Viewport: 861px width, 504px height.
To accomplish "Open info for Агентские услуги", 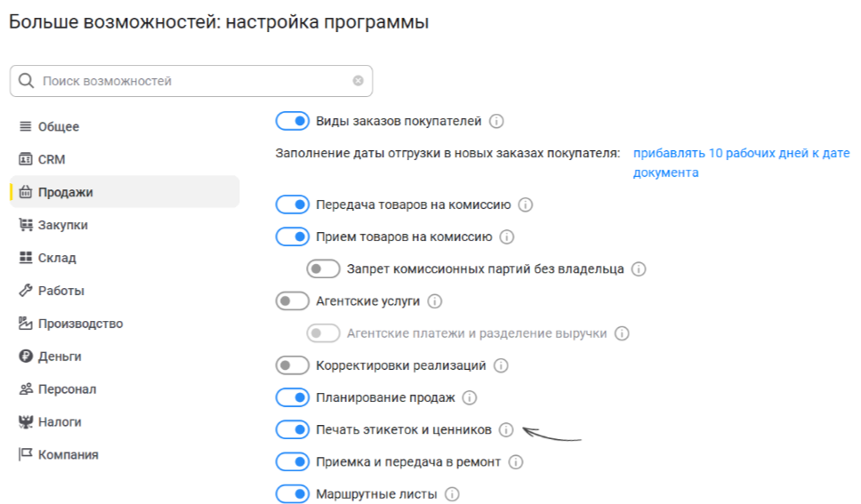I will pyautogui.click(x=434, y=300).
